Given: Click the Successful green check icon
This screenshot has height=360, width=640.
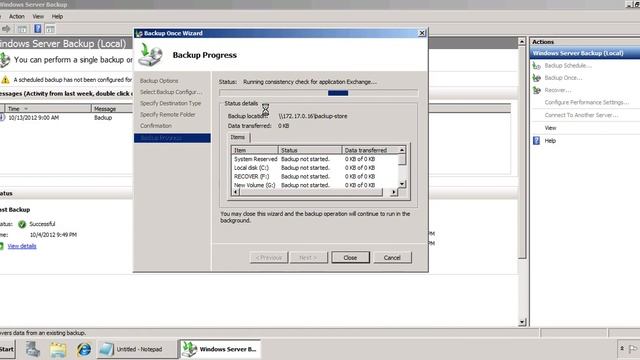Looking at the screenshot, I should click(x=22, y=224).
